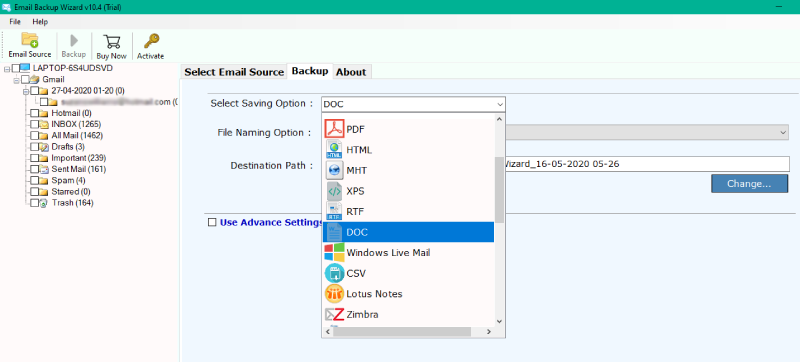This screenshot has height=362, width=800.
Task: Tick the hotmail.com subfolder checkbox
Action: click(43, 101)
